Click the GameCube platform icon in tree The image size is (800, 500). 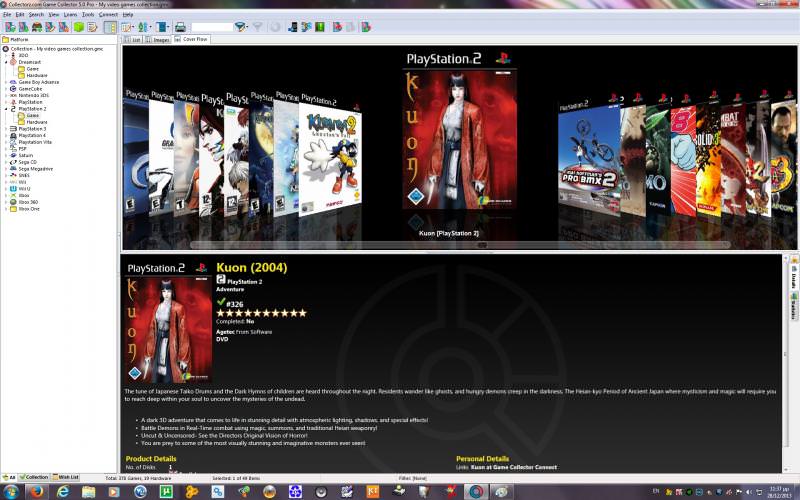click(x=14, y=88)
